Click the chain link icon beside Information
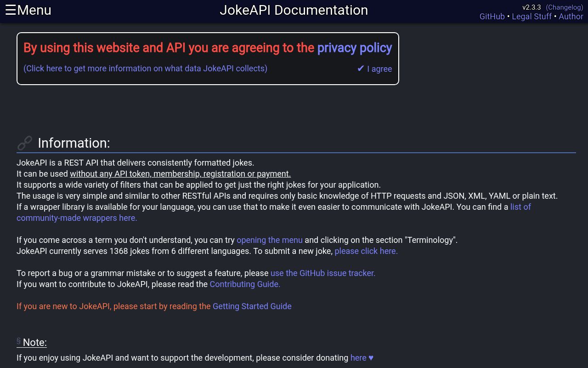The width and height of the screenshot is (588, 368). click(24, 143)
